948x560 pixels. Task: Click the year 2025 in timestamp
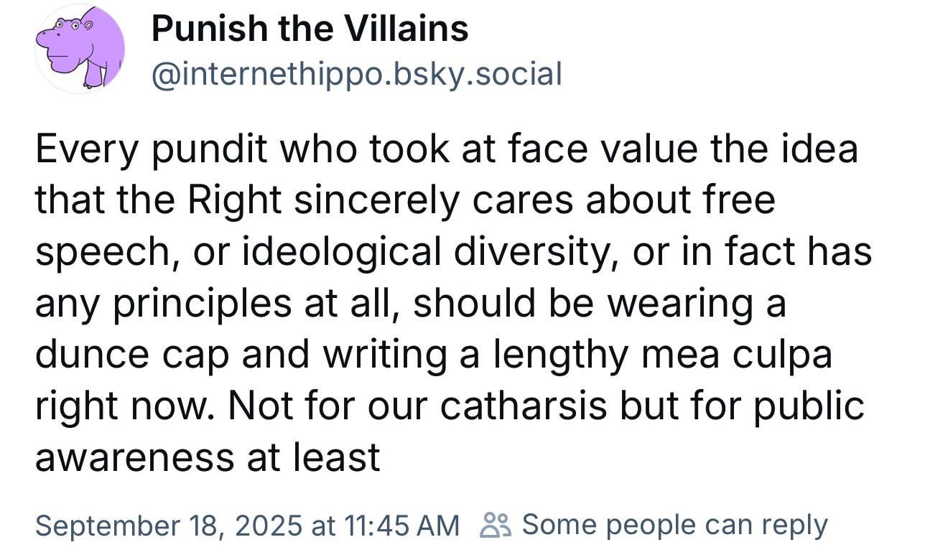(267, 526)
